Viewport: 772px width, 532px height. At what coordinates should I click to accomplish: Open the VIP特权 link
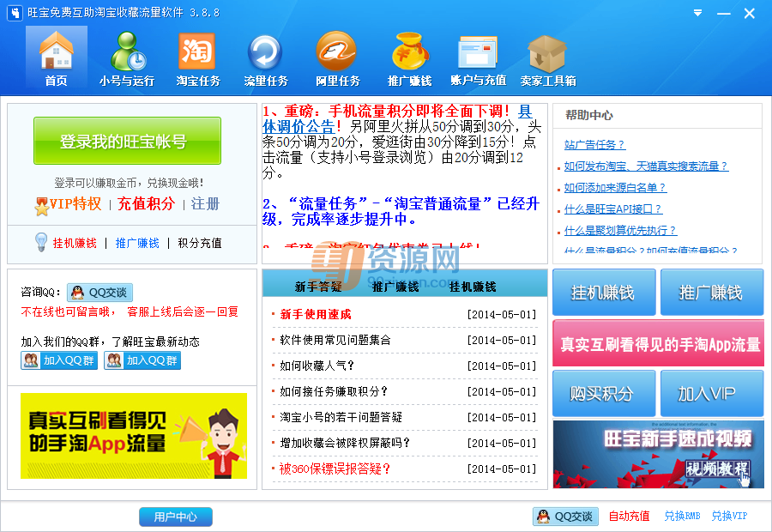(75, 204)
